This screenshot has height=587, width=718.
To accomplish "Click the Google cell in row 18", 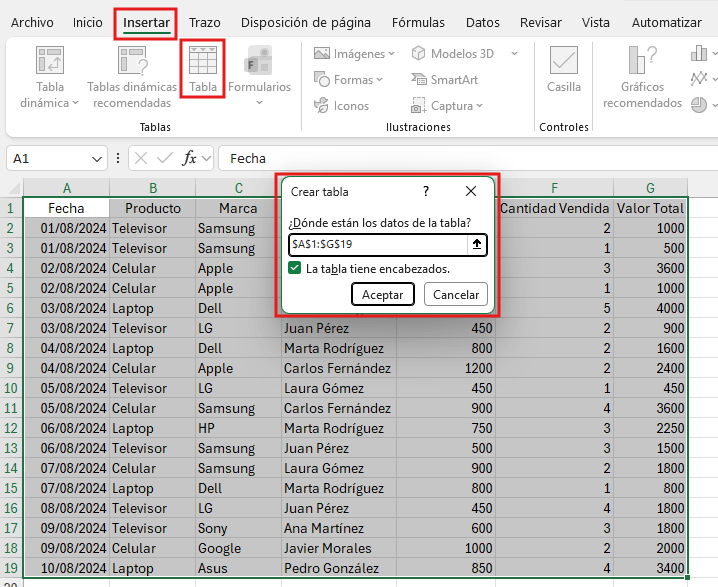I will pyautogui.click(x=239, y=548).
